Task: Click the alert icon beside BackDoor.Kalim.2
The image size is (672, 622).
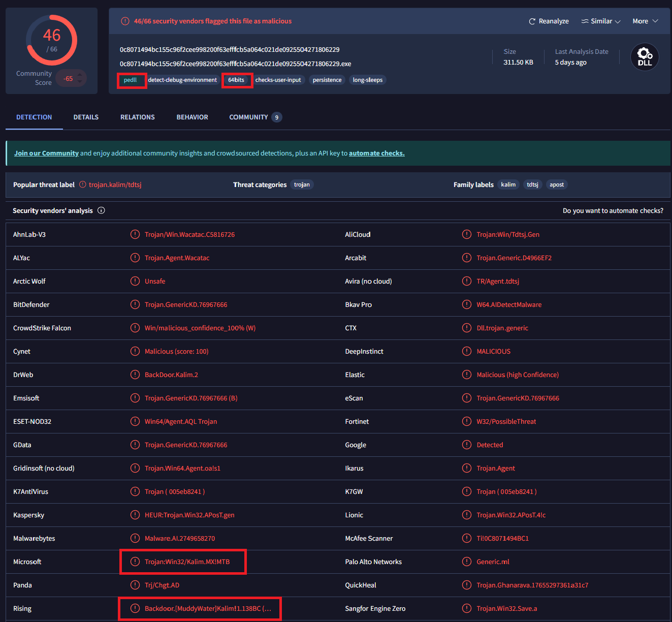Action: (x=135, y=375)
